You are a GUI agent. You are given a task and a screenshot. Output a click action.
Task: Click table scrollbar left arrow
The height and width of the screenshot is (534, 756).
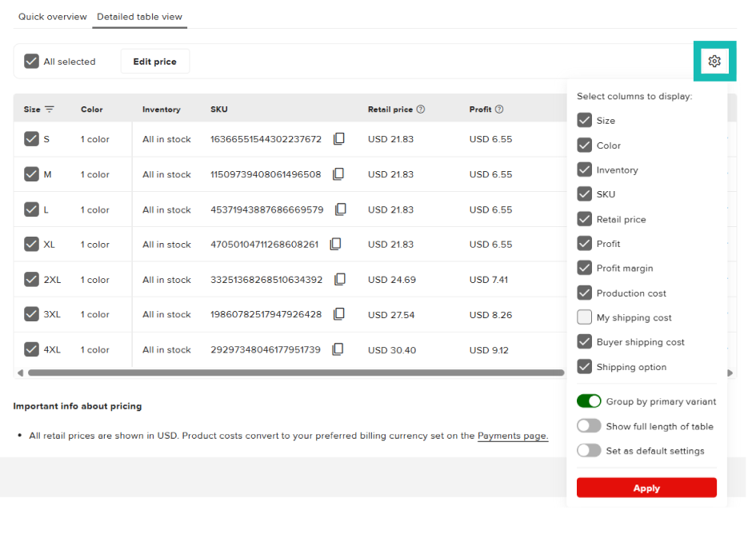tap(20, 373)
